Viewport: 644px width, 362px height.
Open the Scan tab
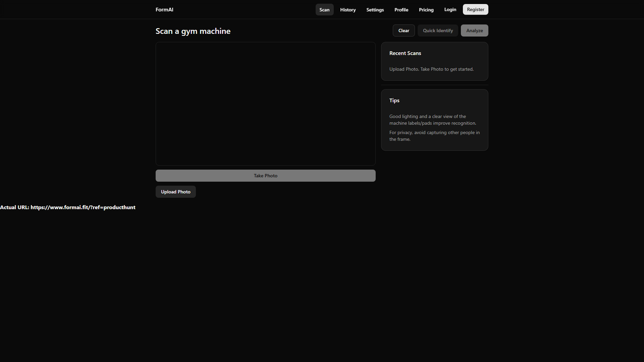pyautogui.click(x=324, y=9)
